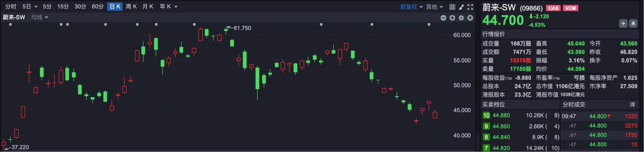Open chart settings gear
This screenshot has height=152, width=644.
pos(461,18)
